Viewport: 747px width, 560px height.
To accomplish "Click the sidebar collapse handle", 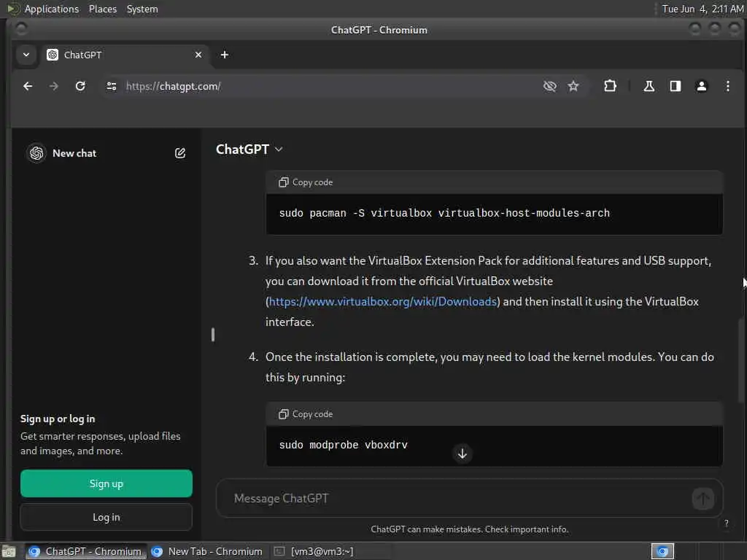I will pyautogui.click(x=213, y=335).
